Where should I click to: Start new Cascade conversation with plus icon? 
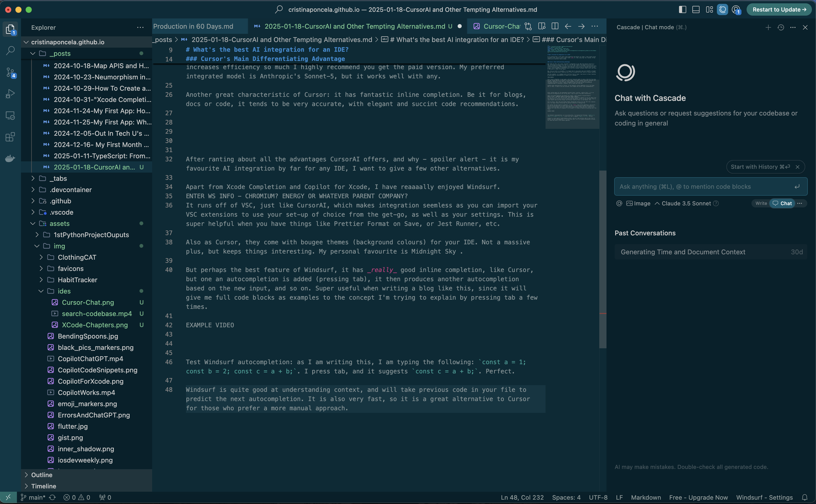click(768, 27)
